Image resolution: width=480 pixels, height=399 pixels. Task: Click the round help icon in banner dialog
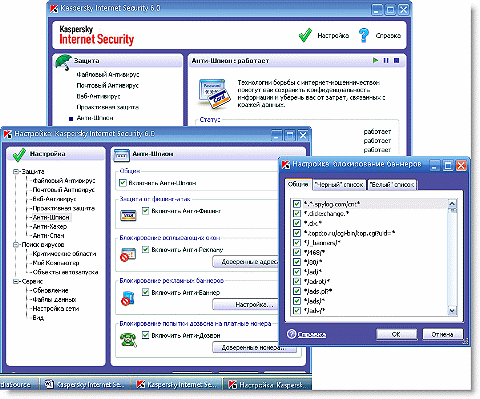[x=291, y=334]
